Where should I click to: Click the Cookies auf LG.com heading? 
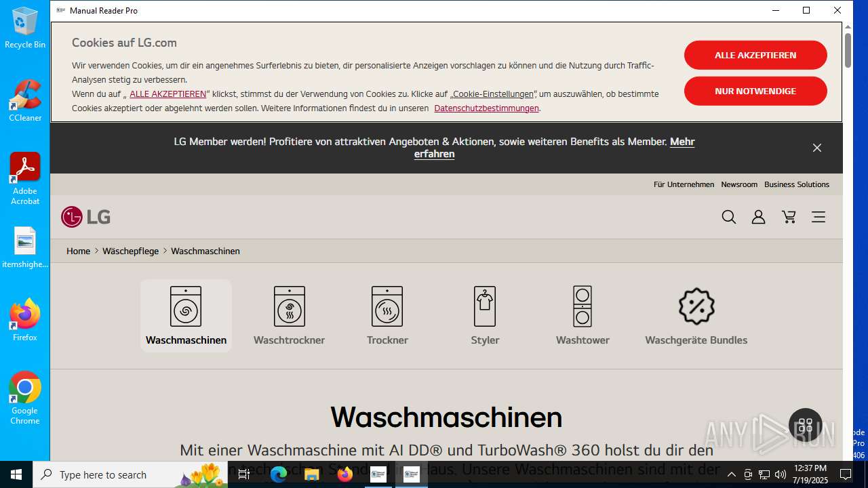(124, 43)
